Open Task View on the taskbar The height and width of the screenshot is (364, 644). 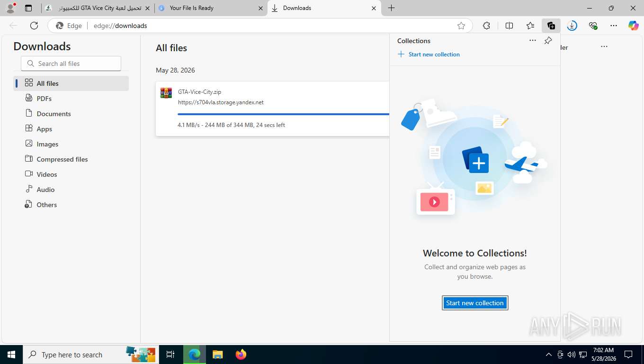pos(170,355)
